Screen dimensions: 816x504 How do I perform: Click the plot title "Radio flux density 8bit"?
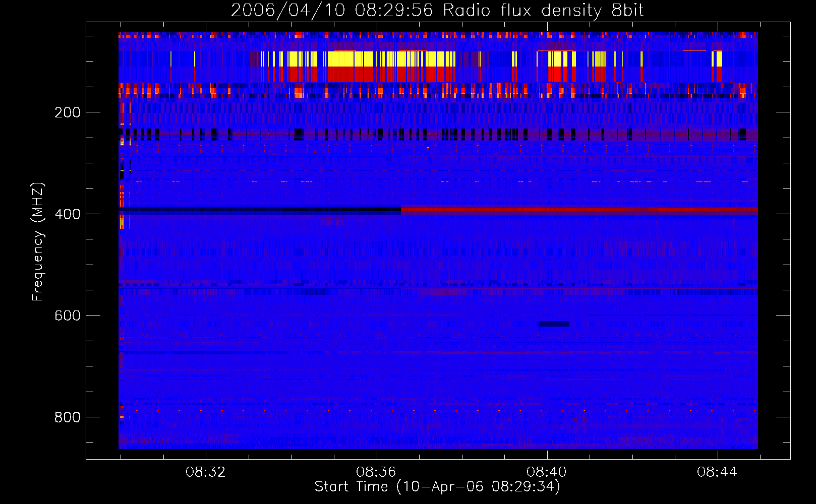pyautogui.click(x=543, y=10)
